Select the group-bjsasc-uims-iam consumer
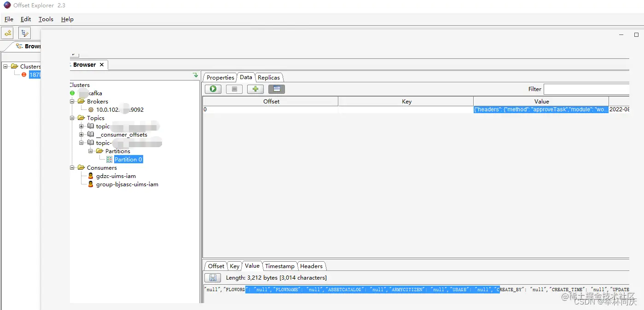644x310 pixels. (x=127, y=184)
